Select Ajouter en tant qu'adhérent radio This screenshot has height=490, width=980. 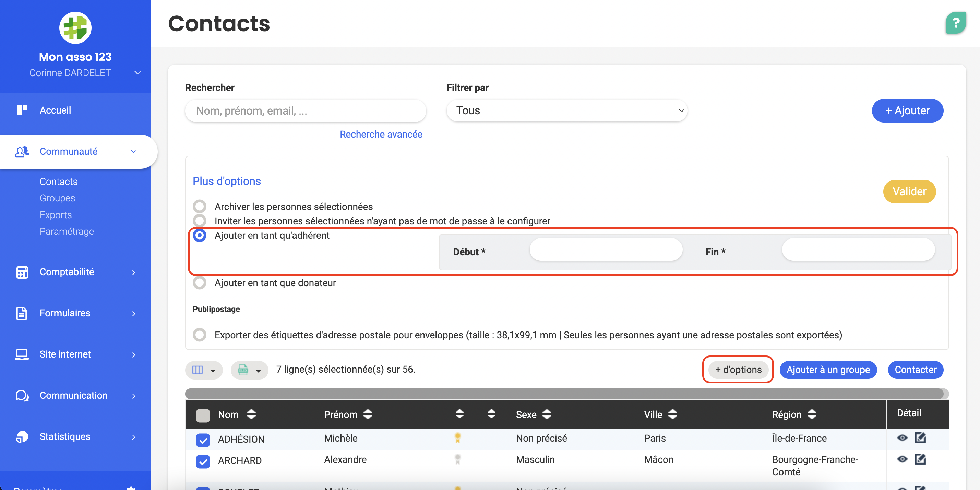(200, 235)
